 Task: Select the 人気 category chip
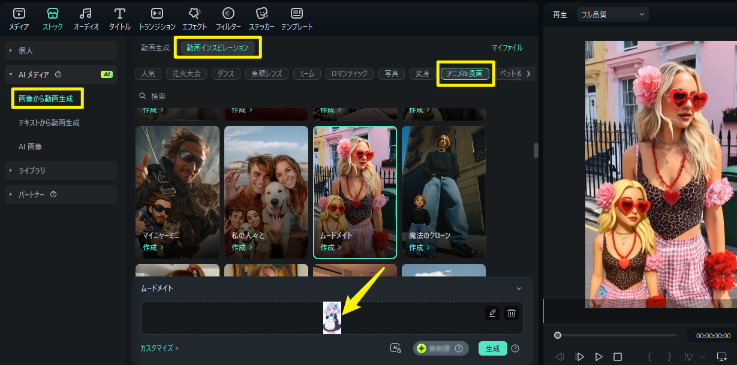coord(148,74)
